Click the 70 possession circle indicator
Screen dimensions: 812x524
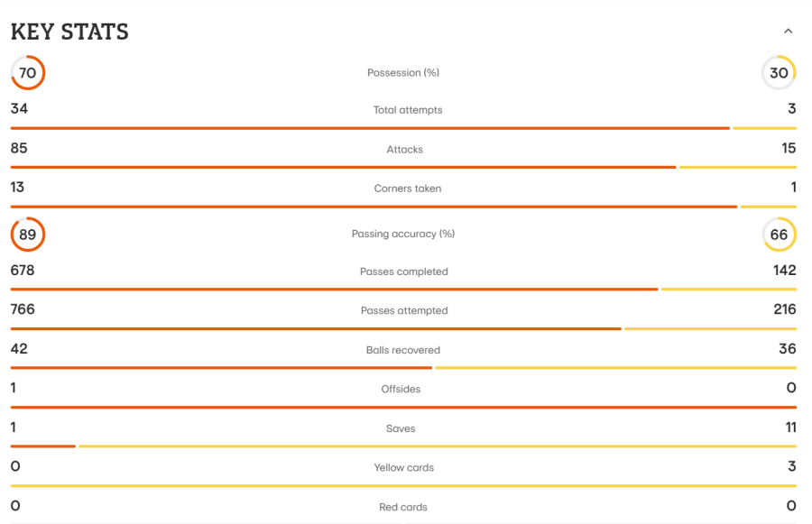[28, 72]
